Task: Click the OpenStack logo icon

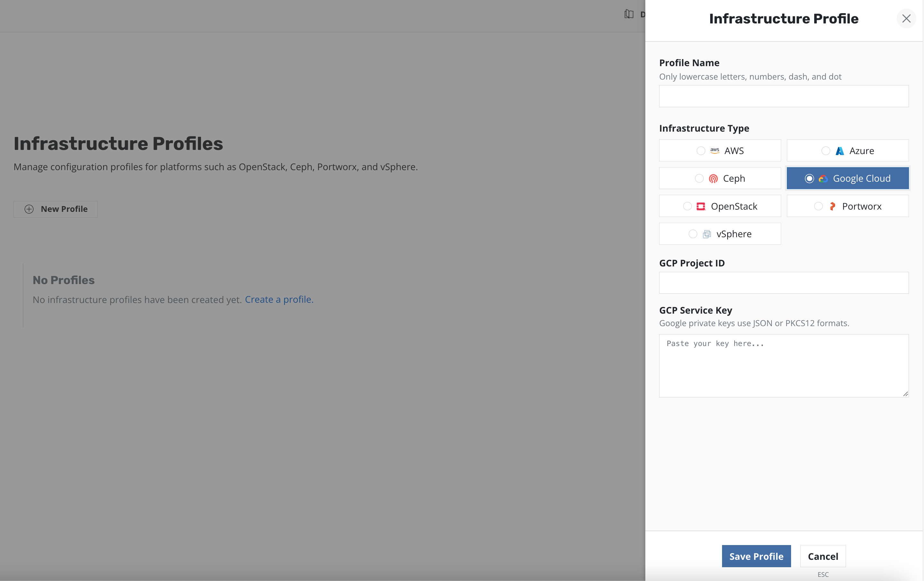Action: click(701, 206)
